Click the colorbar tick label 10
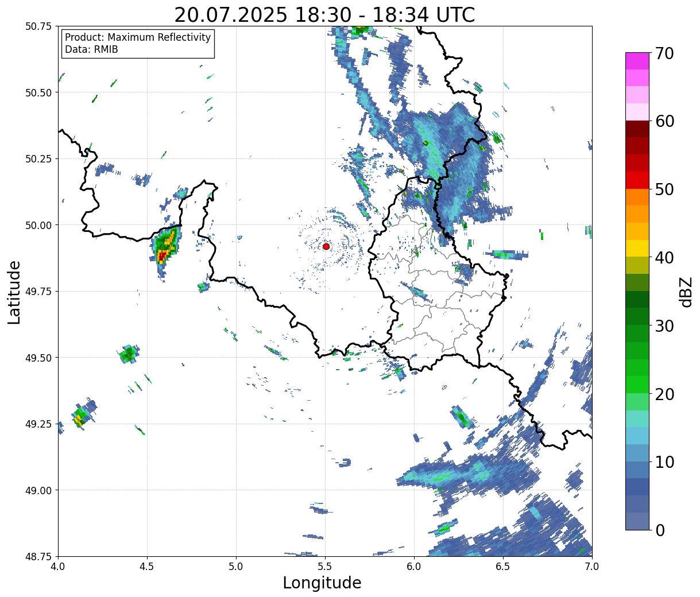Viewport: 700px width, 597px height. click(664, 462)
